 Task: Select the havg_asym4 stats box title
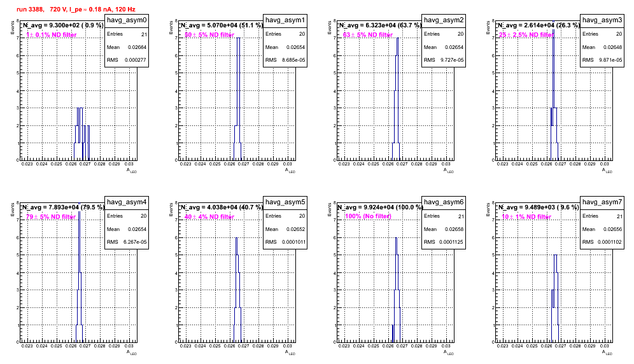point(127,202)
